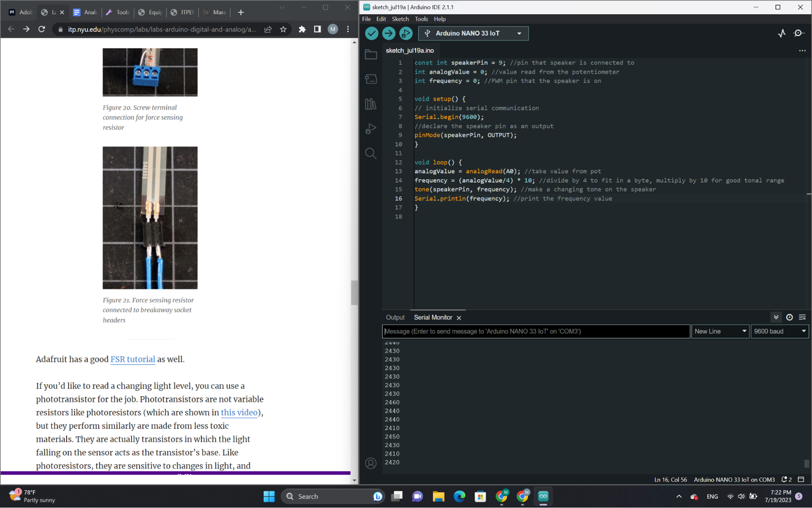Open the Search sidebar icon

pos(371,154)
